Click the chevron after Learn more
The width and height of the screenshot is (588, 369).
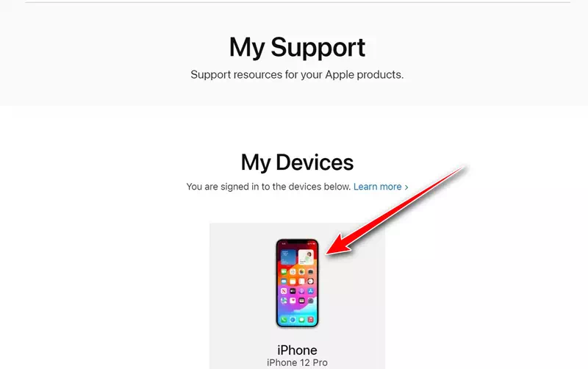click(x=406, y=187)
